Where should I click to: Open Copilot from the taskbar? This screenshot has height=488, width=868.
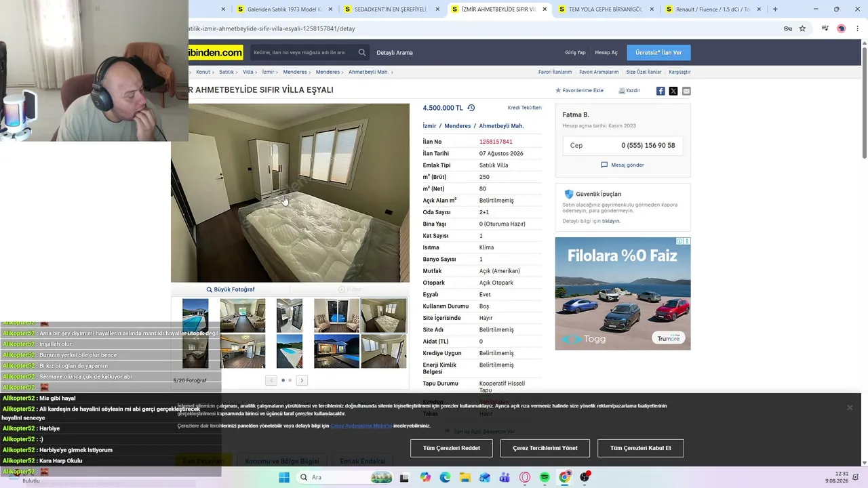pos(425,477)
